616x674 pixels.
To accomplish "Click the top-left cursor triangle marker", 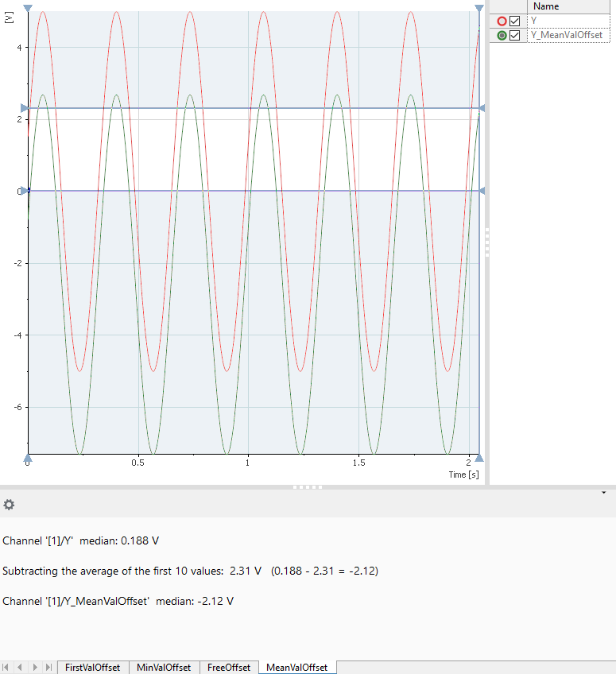I will click(x=28, y=8).
